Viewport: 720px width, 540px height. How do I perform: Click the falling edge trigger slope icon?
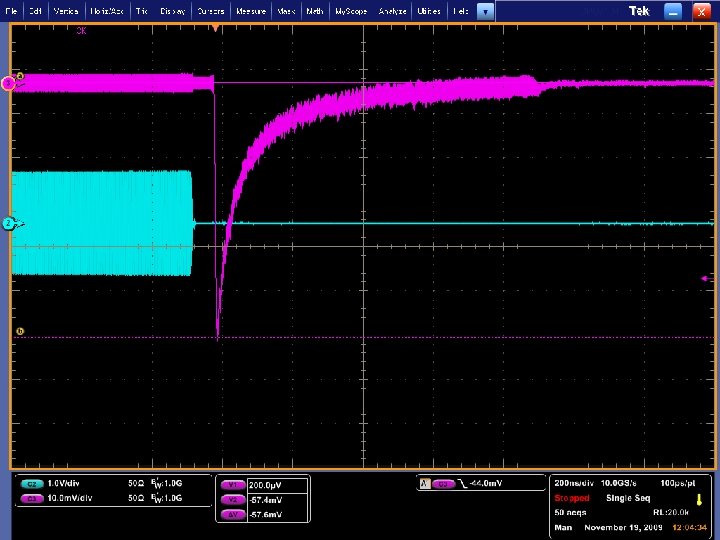coord(463,484)
